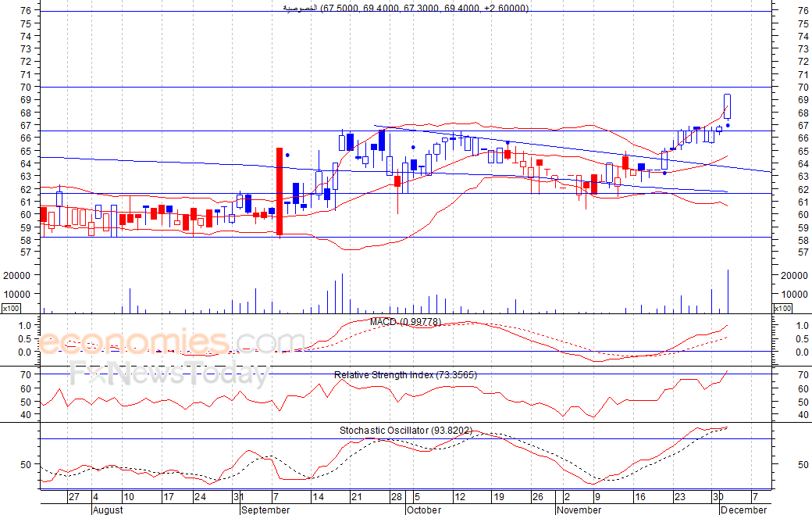Click the 12 date label in October
The height and width of the screenshot is (515, 812).
coord(460,497)
